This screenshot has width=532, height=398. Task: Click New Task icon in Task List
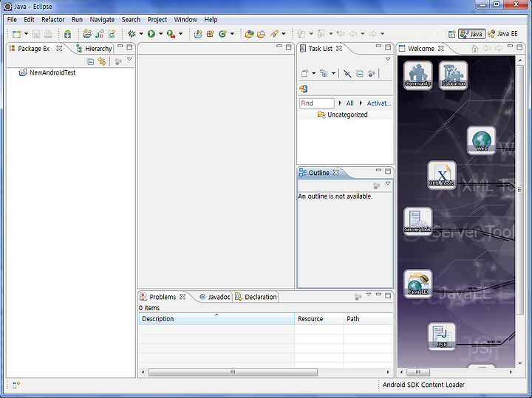coord(304,73)
